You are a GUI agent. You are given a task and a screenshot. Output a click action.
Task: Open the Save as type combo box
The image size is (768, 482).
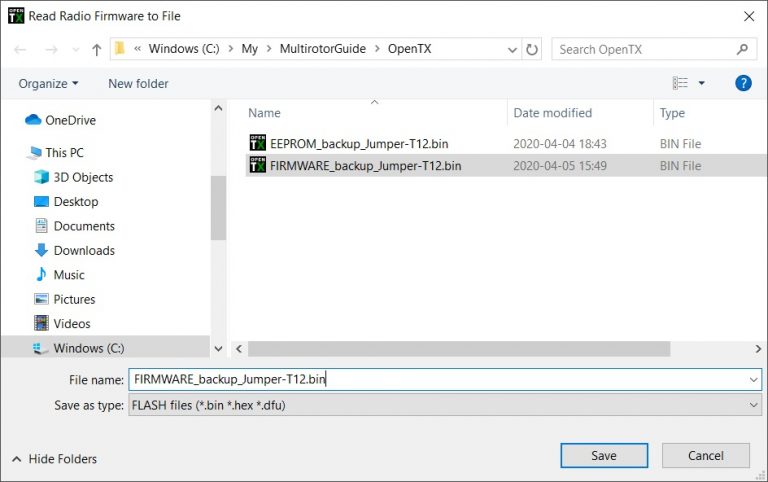(x=445, y=405)
